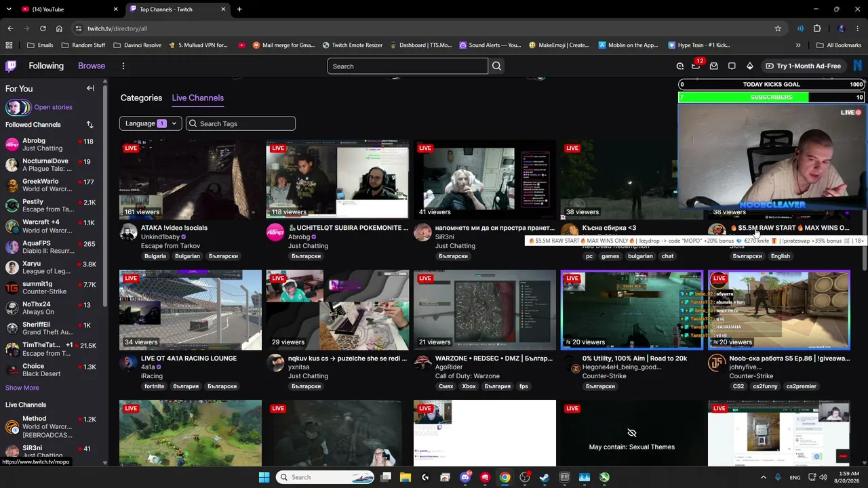The width and height of the screenshot is (868, 488).
Task: Select the Live Channels tab
Action: 197,98
